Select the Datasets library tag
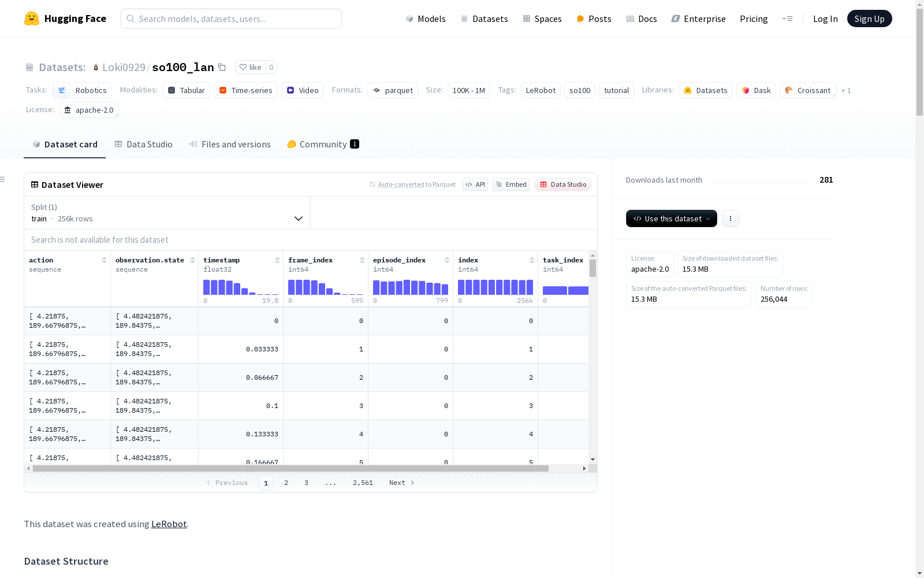924x578 pixels. point(706,90)
